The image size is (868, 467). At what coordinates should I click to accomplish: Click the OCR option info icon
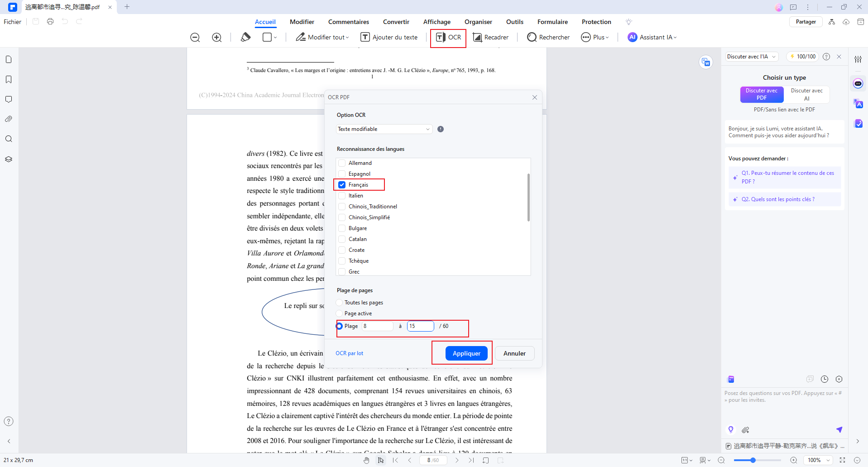point(441,129)
